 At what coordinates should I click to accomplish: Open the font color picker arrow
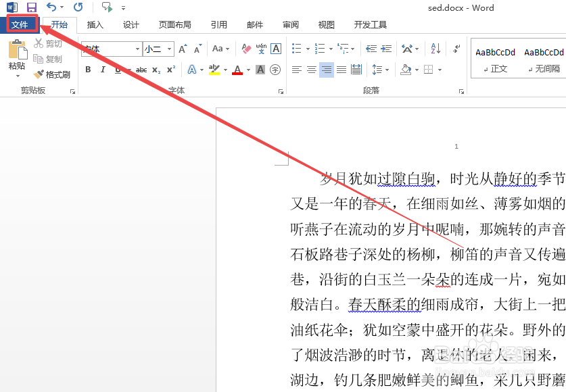pos(247,70)
